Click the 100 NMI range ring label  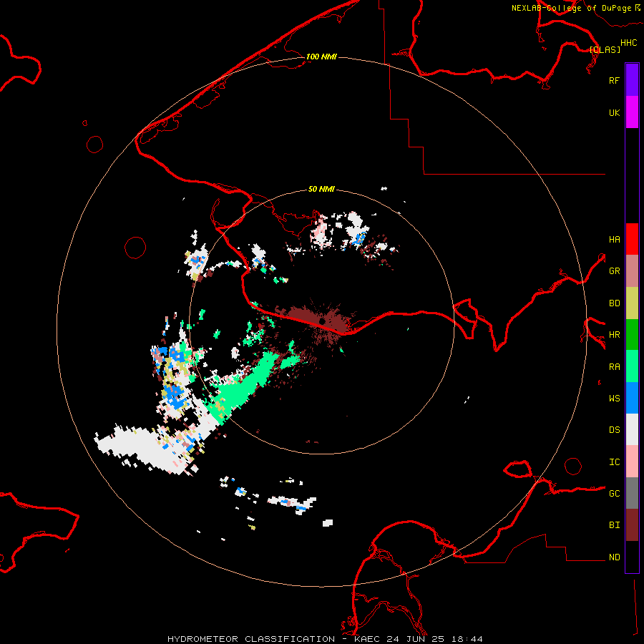pos(321,57)
